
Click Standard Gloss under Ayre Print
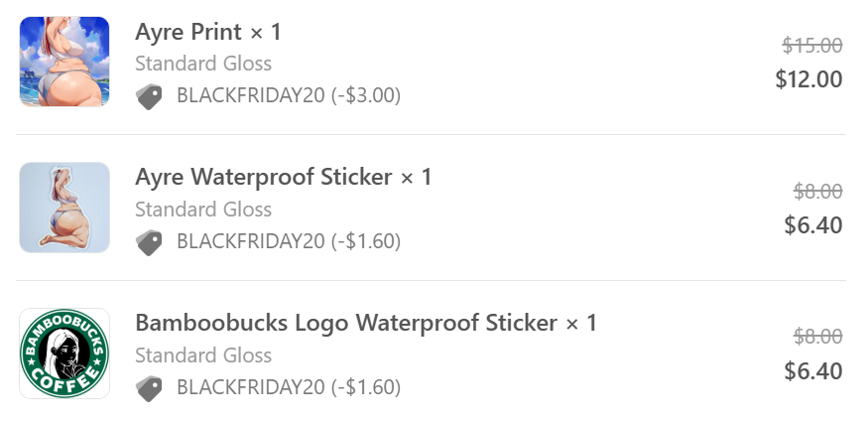203,64
